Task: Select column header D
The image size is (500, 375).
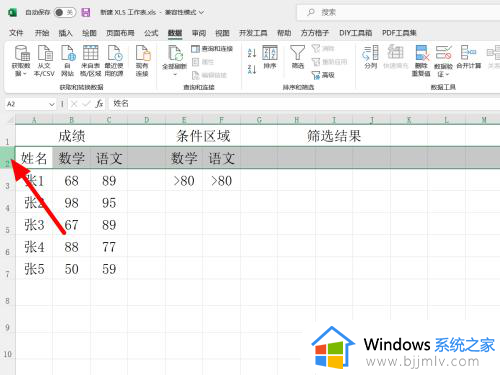Action: pyautogui.click(x=146, y=120)
